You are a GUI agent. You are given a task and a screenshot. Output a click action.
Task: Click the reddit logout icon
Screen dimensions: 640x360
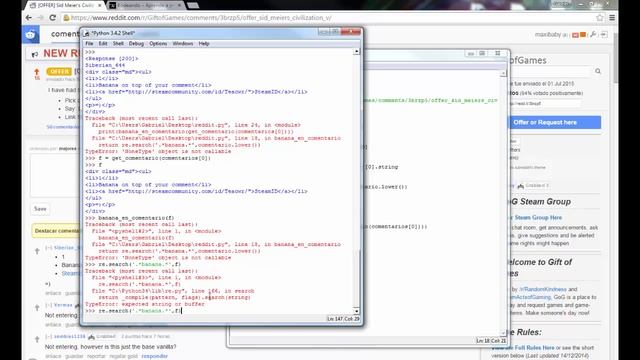[604, 35]
